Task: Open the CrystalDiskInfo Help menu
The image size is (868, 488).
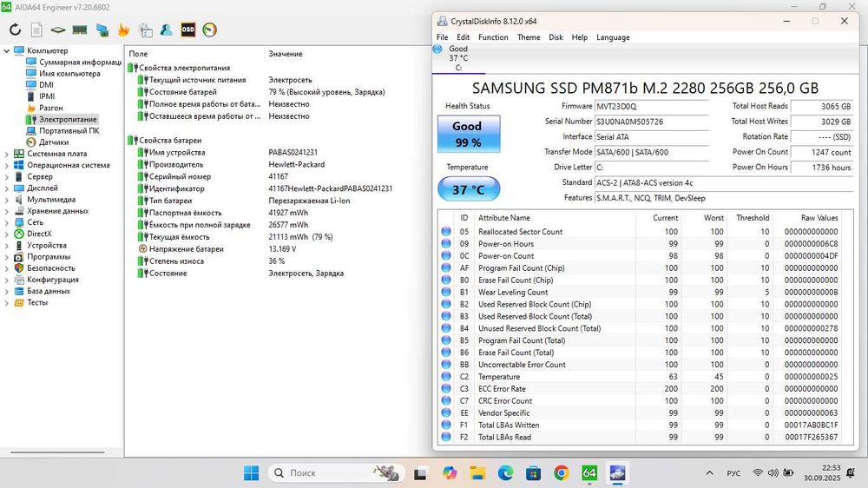Action: coord(580,37)
